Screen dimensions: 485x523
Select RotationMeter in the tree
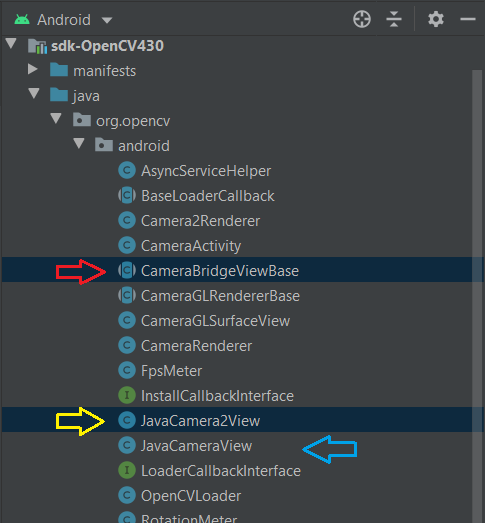coord(189,518)
